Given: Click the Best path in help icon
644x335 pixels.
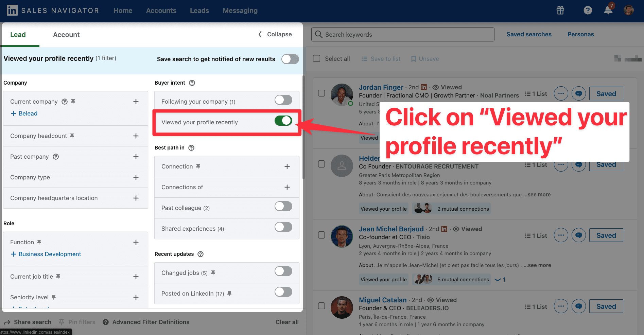Looking at the screenshot, I should point(191,148).
